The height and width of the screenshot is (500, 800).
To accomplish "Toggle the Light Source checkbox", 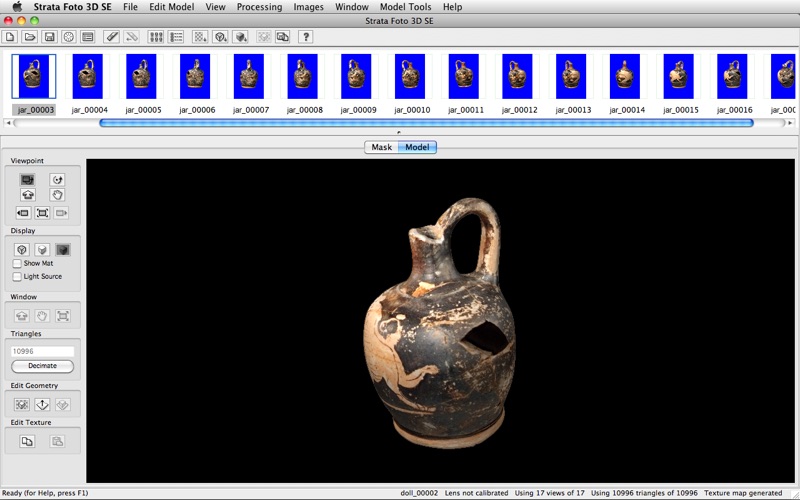I will click(x=17, y=276).
